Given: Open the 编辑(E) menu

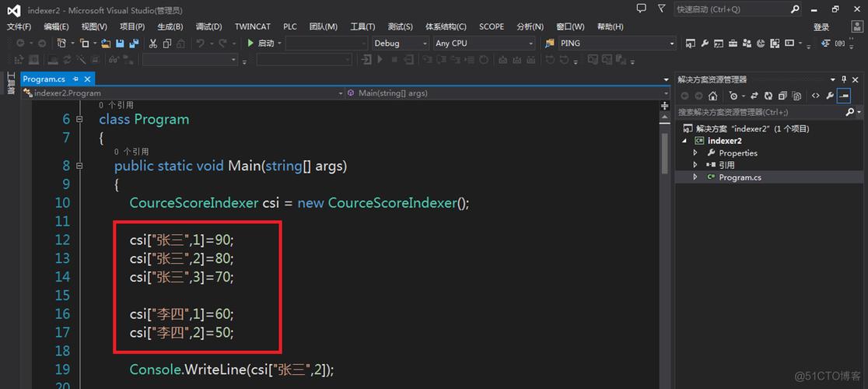Looking at the screenshot, I should coord(57,26).
